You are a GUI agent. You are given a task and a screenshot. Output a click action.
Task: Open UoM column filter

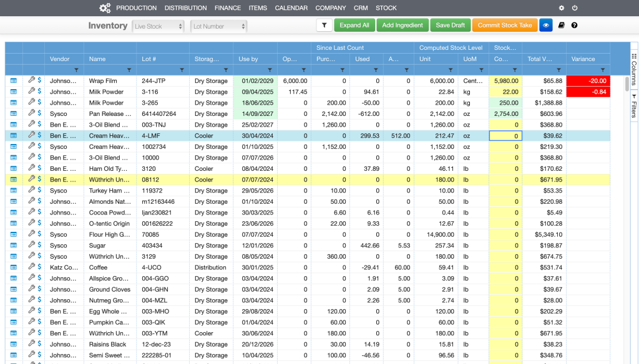(481, 70)
